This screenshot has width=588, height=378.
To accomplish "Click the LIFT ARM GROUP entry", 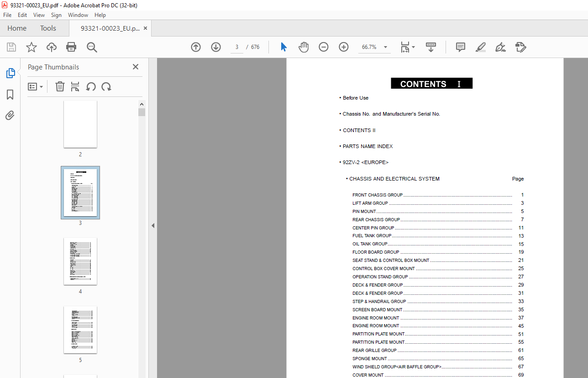I will [438, 203].
